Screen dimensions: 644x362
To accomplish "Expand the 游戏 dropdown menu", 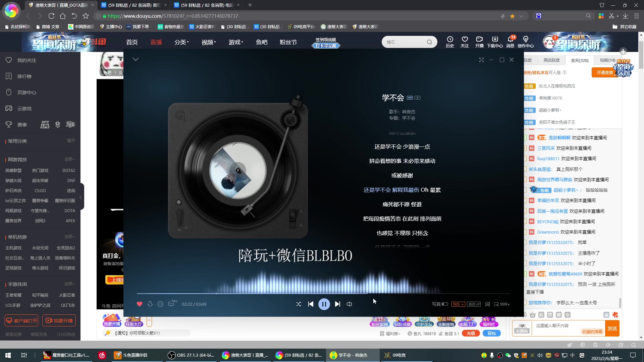I will pyautogui.click(x=236, y=42).
